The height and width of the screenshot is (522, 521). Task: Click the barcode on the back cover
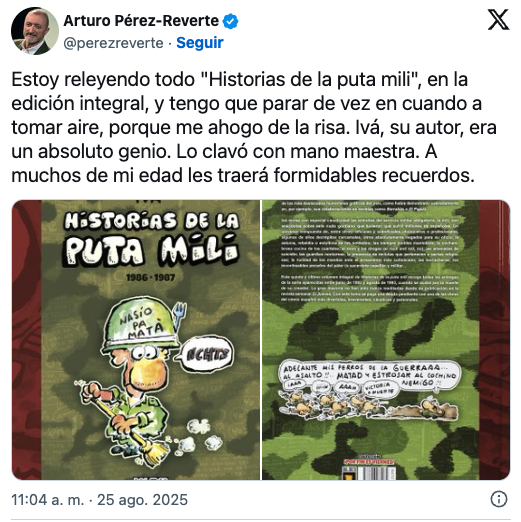(370, 473)
